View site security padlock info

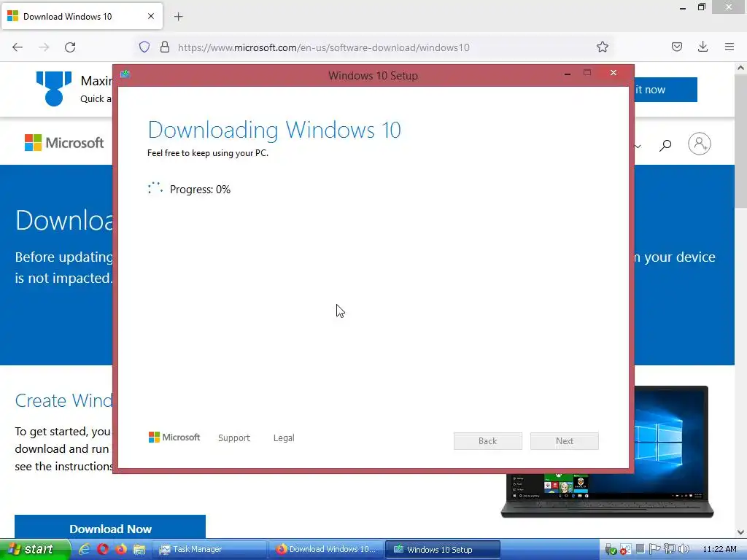165,47
